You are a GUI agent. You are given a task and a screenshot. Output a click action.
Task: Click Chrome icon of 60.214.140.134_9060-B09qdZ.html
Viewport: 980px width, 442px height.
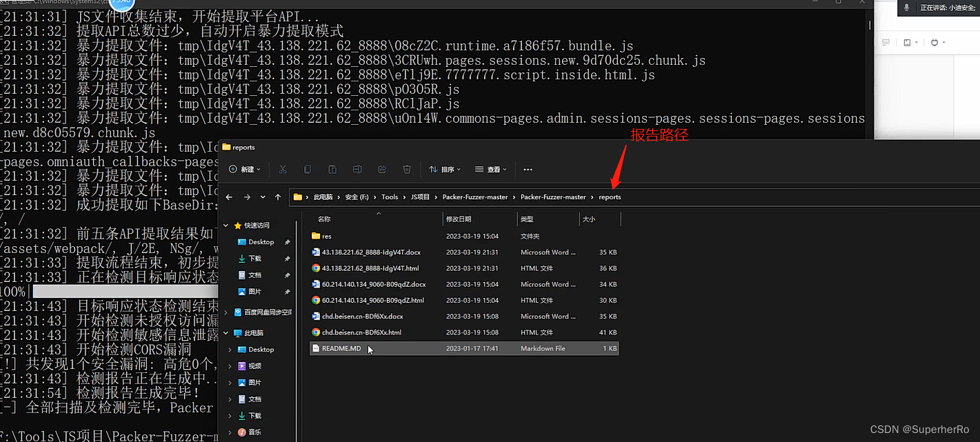pos(316,301)
